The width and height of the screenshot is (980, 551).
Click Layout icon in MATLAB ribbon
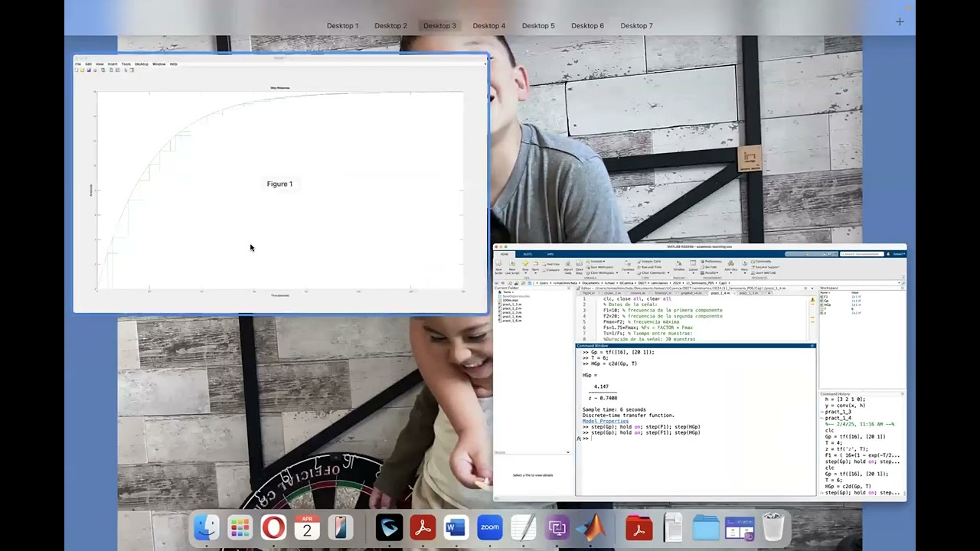(x=693, y=267)
